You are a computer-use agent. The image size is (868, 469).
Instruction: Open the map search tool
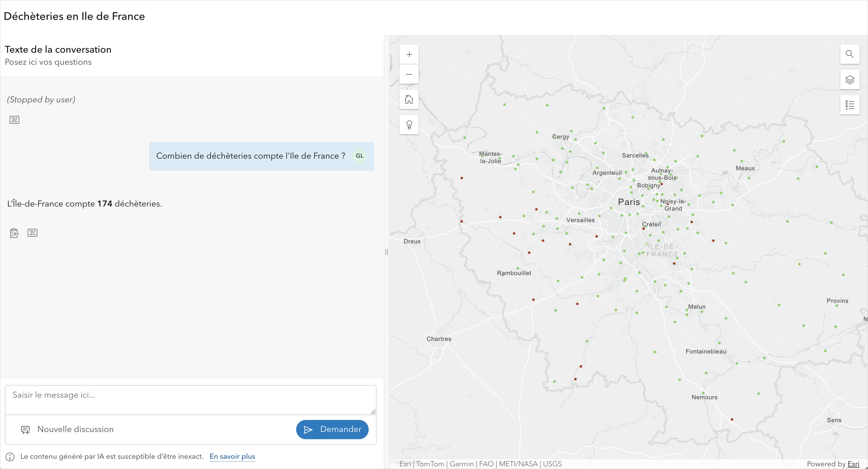(x=849, y=54)
